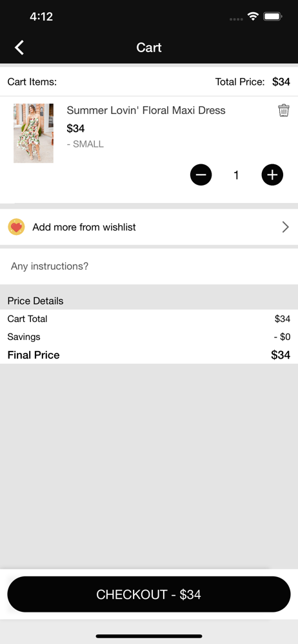The width and height of the screenshot is (298, 644).
Task: Select the Savings row
Action: click(x=149, y=337)
